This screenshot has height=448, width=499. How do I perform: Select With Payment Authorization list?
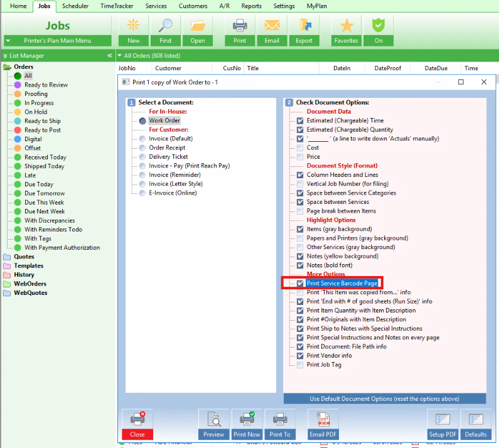tap(62, 248)
